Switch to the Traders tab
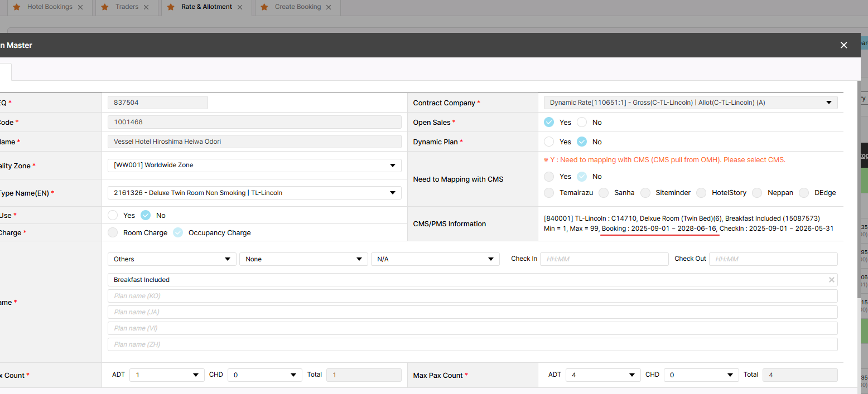Viewport: 868px width, 394px height. (127, 7)
